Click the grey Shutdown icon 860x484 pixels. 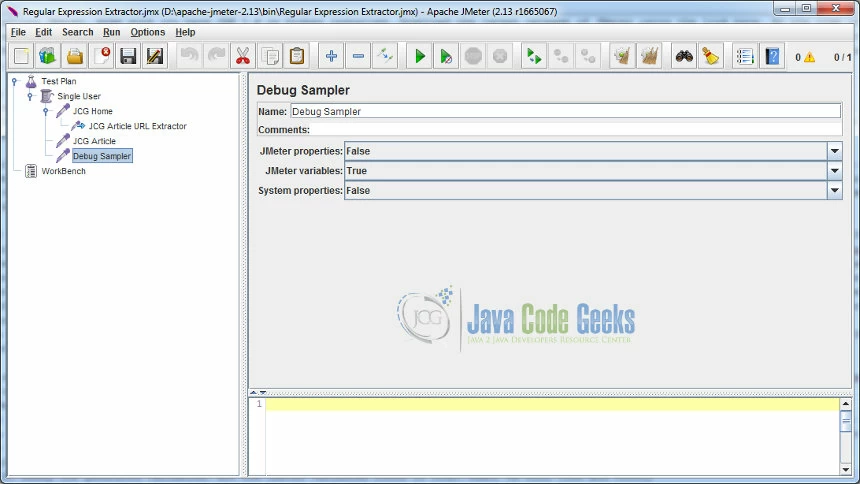(x=500, y=56)
